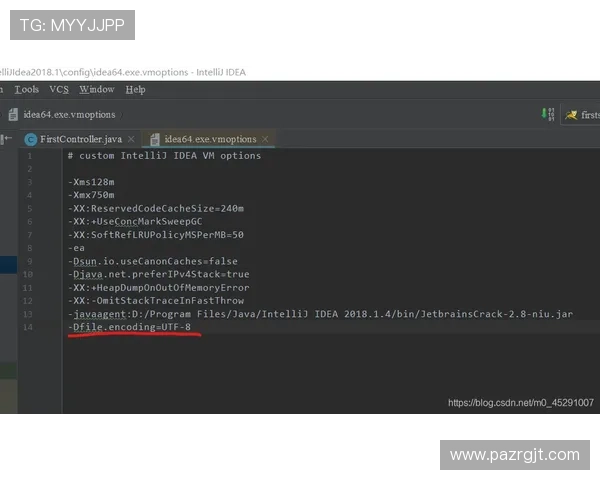Click the hide tool window arrow icon
This screenshot has height=480, width=600.
click(x=6, y=139)
